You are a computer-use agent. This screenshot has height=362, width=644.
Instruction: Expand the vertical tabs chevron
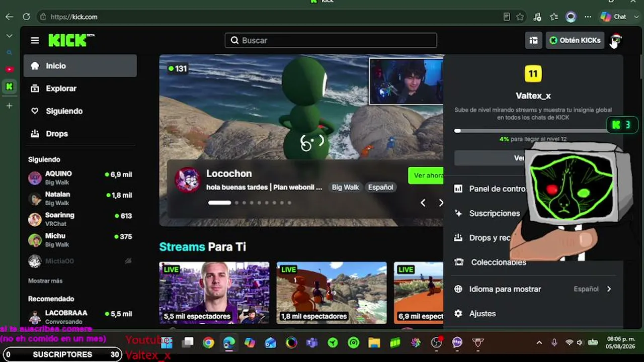pyautogui.click(x=9, y=36)
